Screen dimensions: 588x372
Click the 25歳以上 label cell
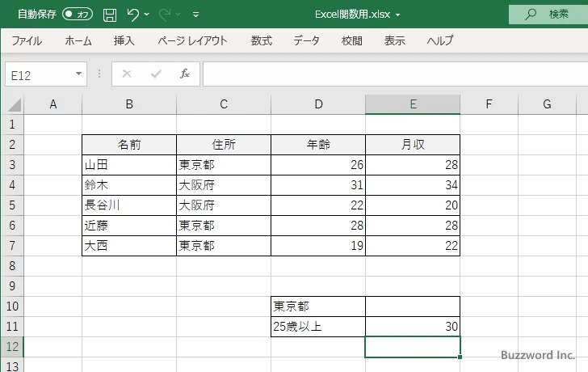(x=318, y=327)
